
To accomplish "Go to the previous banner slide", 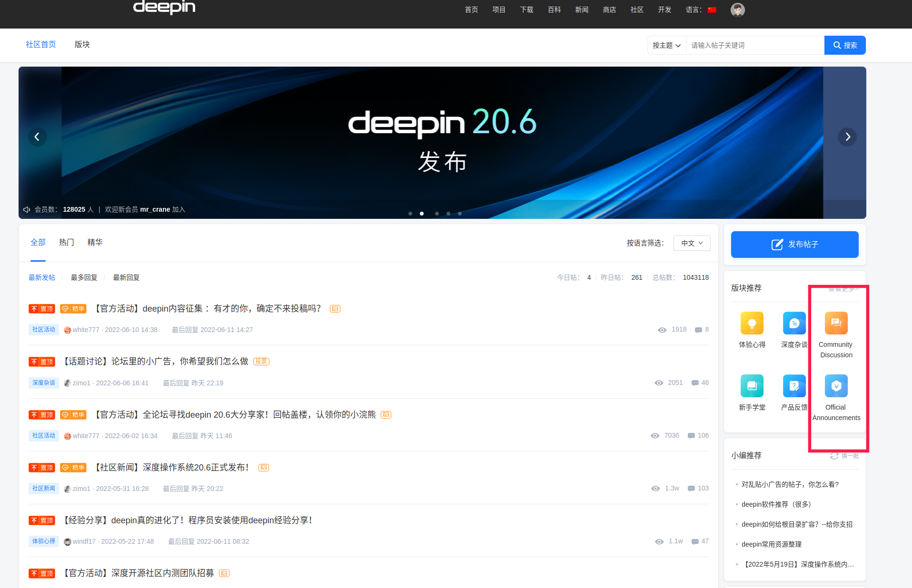I will [37, 137].
